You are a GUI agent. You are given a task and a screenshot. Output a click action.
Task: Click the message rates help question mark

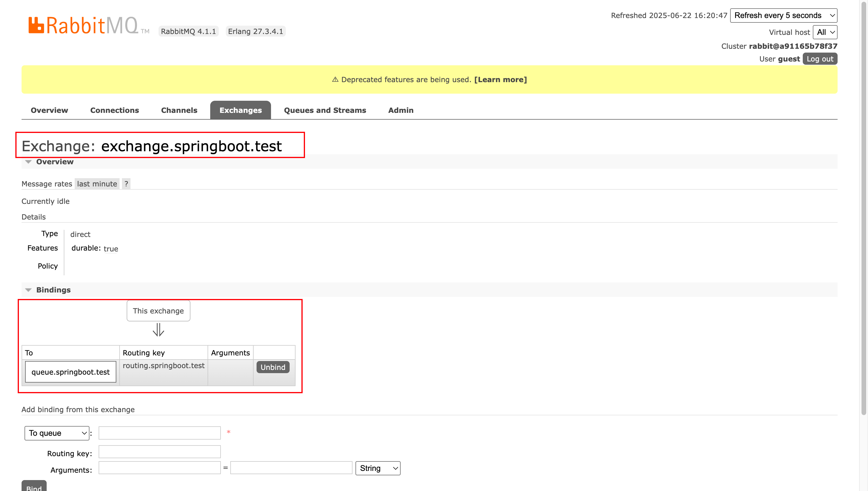coord(126,184)
